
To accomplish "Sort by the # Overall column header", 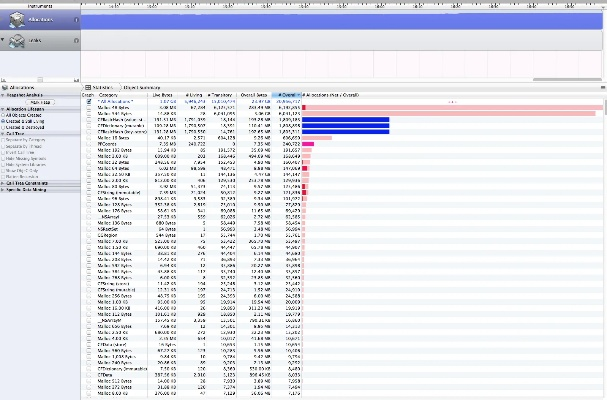I will pyautogui.click(x=286, y=95).
